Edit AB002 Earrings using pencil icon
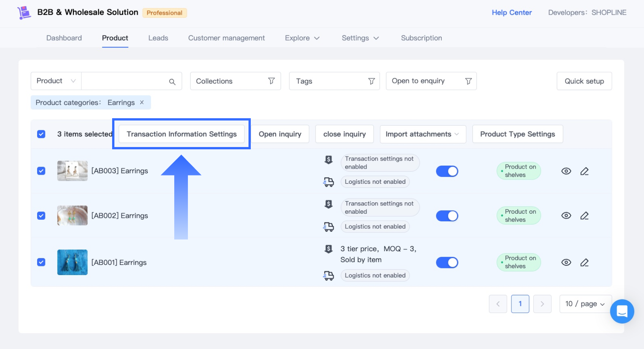This screenshot has width=644, height=349. tap(584, 216)
